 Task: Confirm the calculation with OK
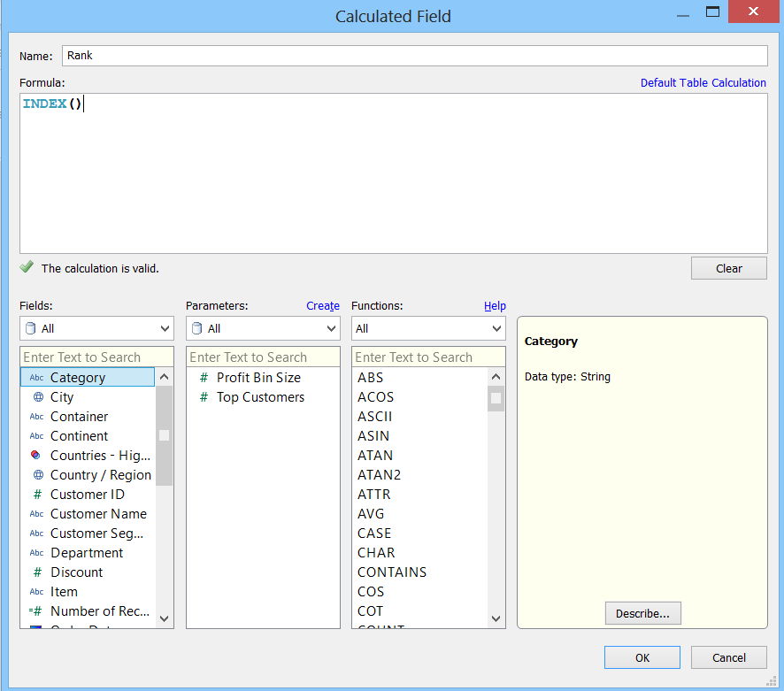pos(642,657)
